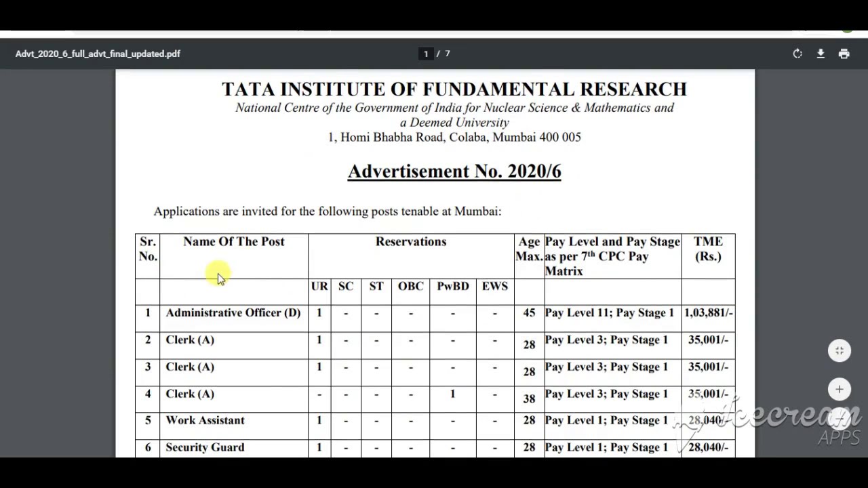The image size is (868, 488).
Task: Click the total page count 7
Action: coord(448,54)
